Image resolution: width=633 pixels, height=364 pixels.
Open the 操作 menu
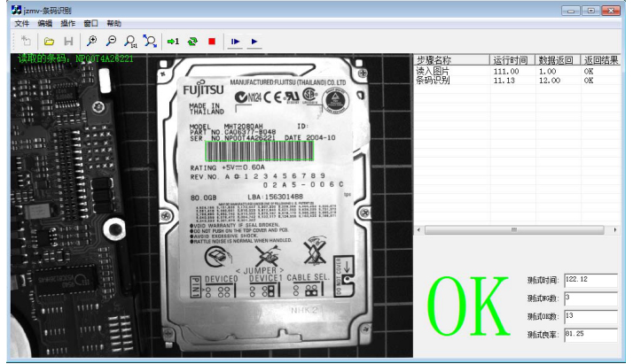coord(67,23)
